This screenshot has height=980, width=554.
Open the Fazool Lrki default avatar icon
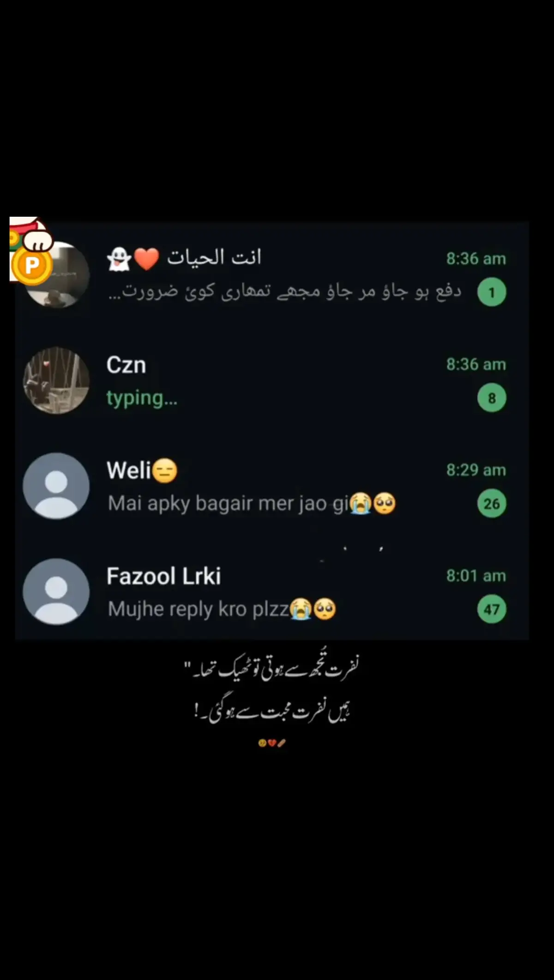tap(56, 592)
